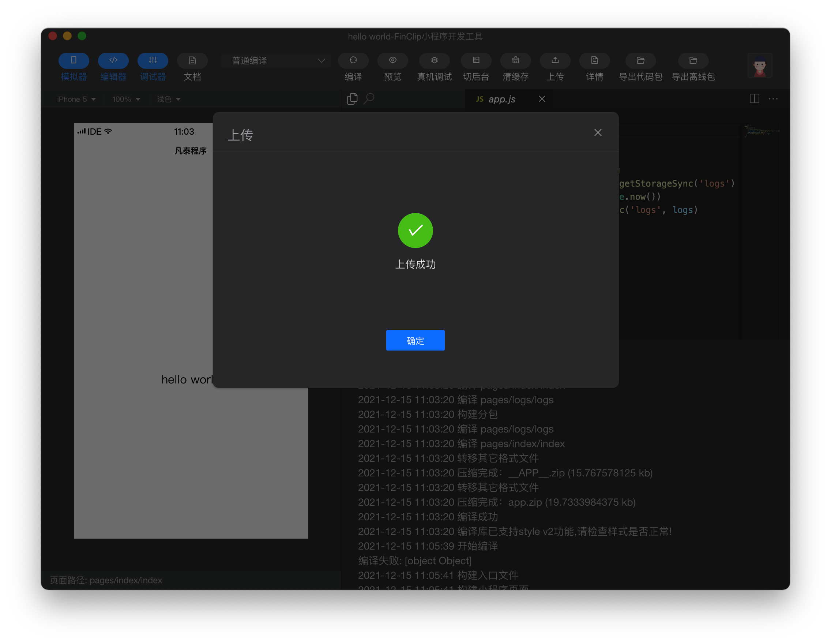This screenshot has height=644, width=831.
Task: Open the 100% zoom level dropdown
Action: coord(126,99)
